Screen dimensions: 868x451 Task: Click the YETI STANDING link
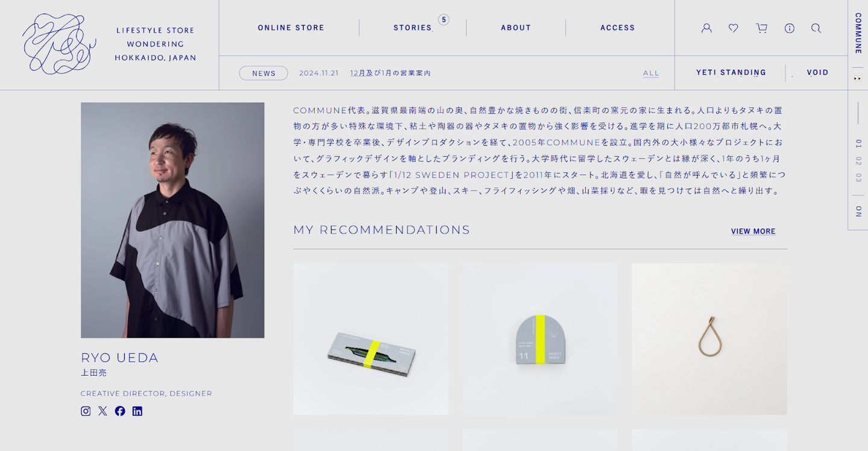point(731,72)
